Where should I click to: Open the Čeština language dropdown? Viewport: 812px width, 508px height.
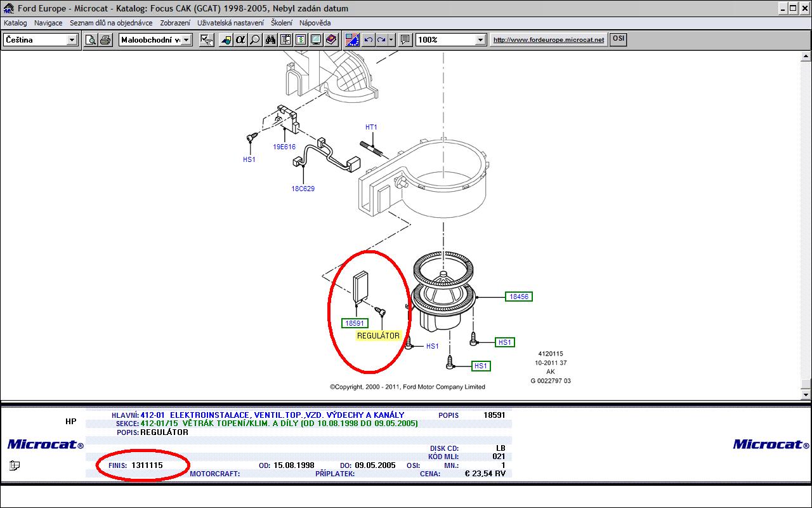72,40
